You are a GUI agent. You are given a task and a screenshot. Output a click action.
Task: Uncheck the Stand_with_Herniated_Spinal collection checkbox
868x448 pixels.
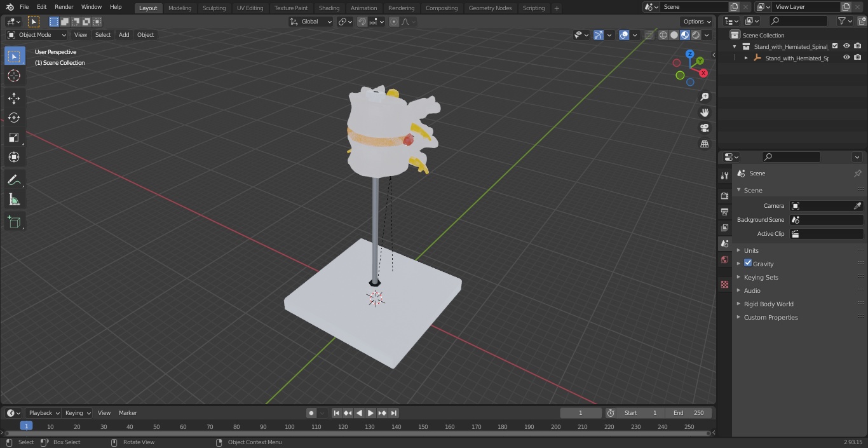click(x=835, y=46)
